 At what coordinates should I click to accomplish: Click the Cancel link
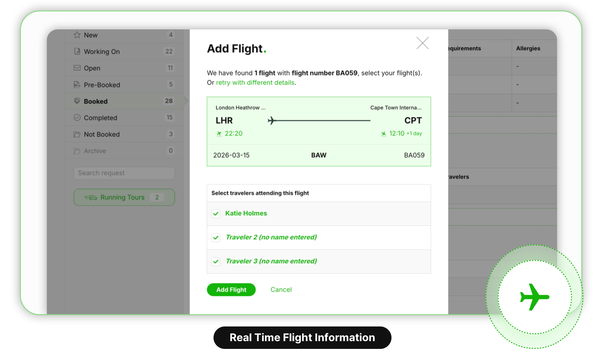(x=281, y=290)
